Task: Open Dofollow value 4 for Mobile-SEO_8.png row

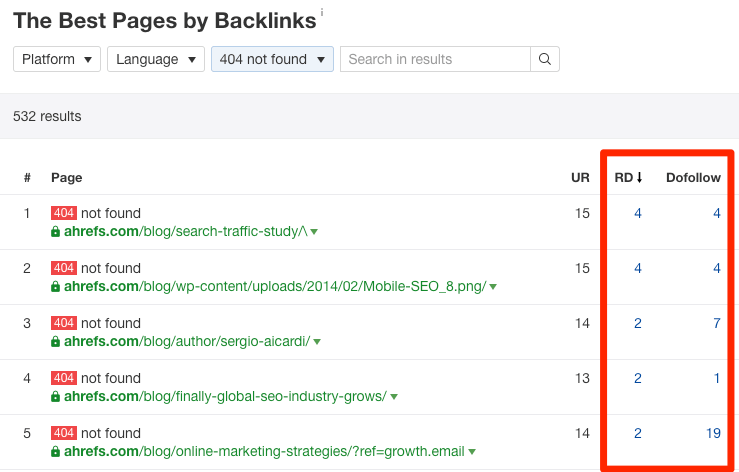Action: [x=716, y=269]
